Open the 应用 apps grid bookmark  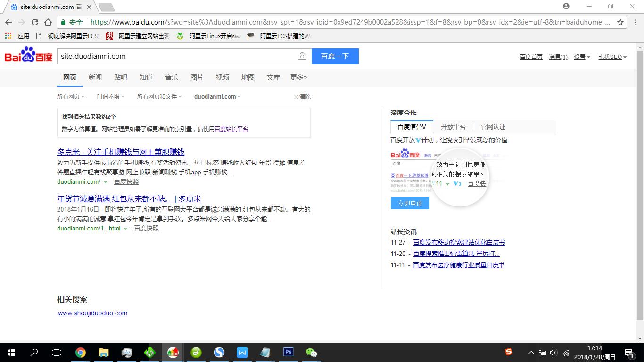tap(17, 36)
